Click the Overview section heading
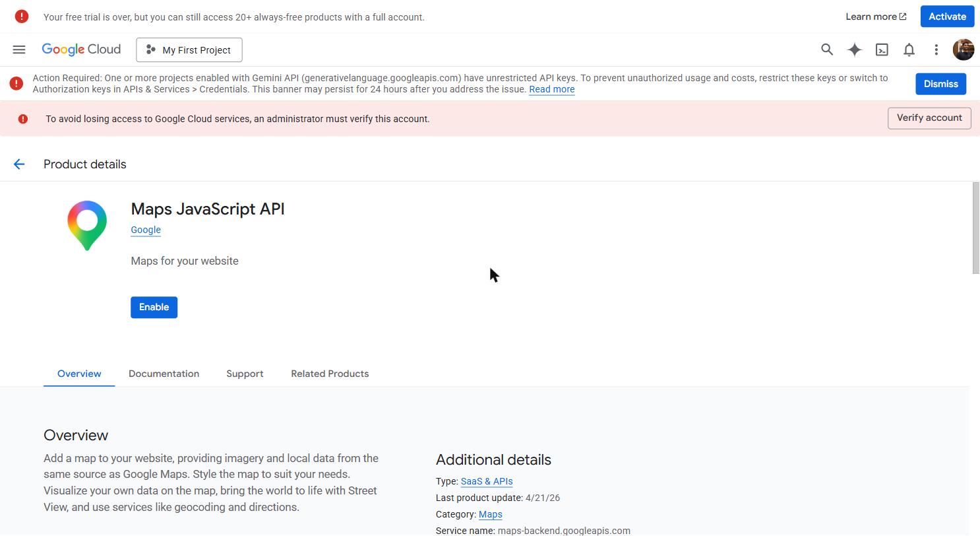The height and width of the screenshot is (536, 980). point(76,435)
